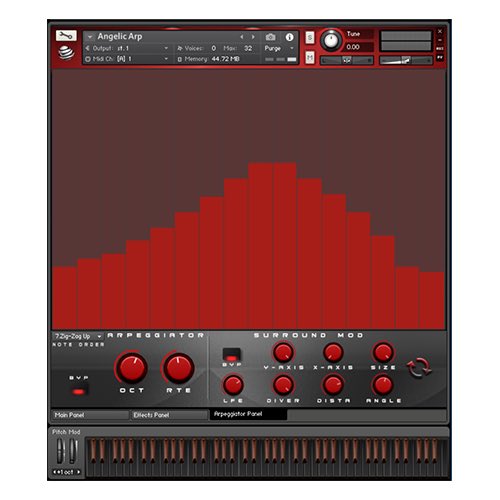Click the ANGLE surround knob
This screenshot has height=500, width=500.
383,385
